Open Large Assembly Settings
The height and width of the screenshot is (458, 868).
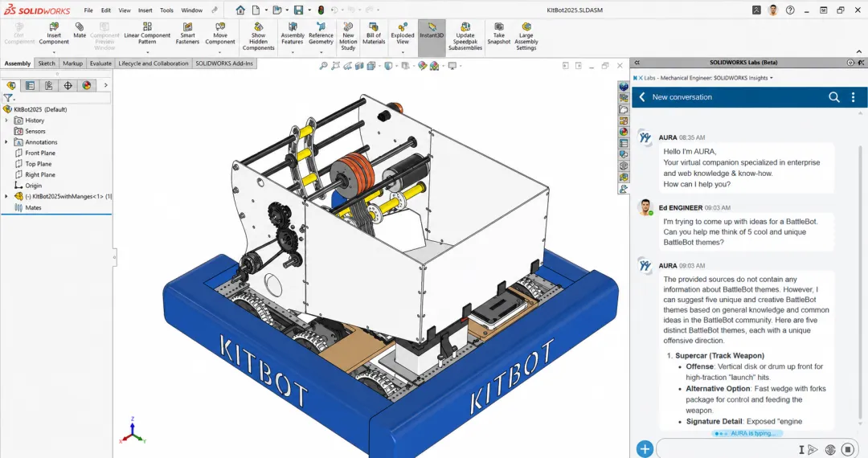tap(526, 37)
